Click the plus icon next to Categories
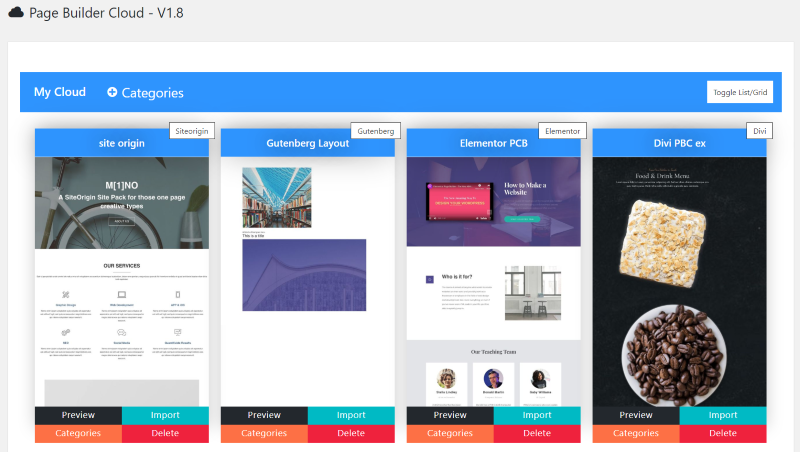Image resolution: width=800 pixels, height=452 pixels. [x=112, y=92]
